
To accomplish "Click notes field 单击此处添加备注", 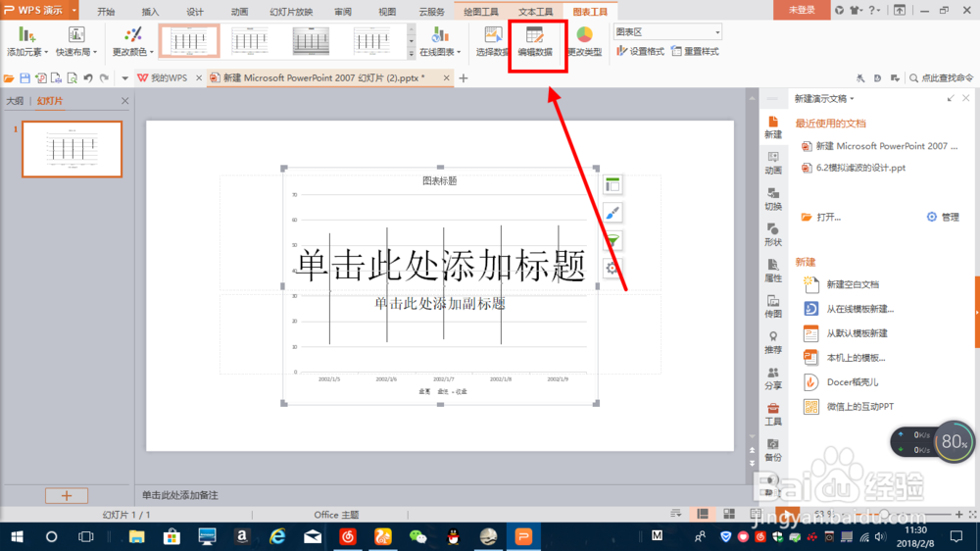I will click(180, 495).
